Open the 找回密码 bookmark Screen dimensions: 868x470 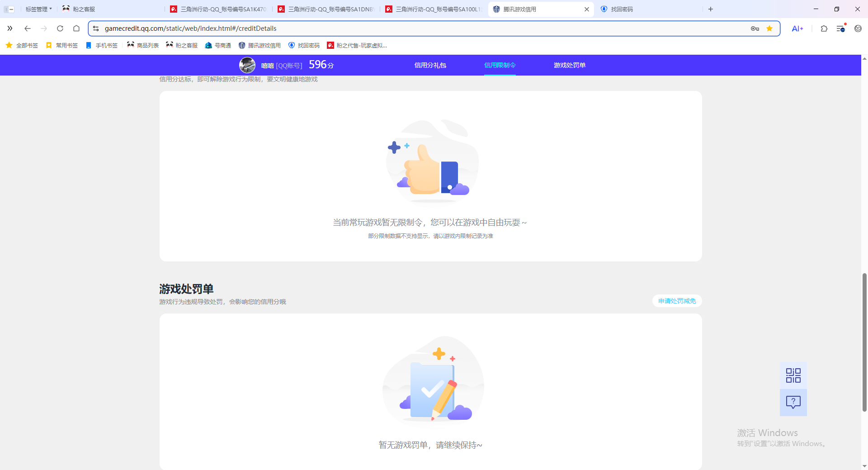click(303, 45)
